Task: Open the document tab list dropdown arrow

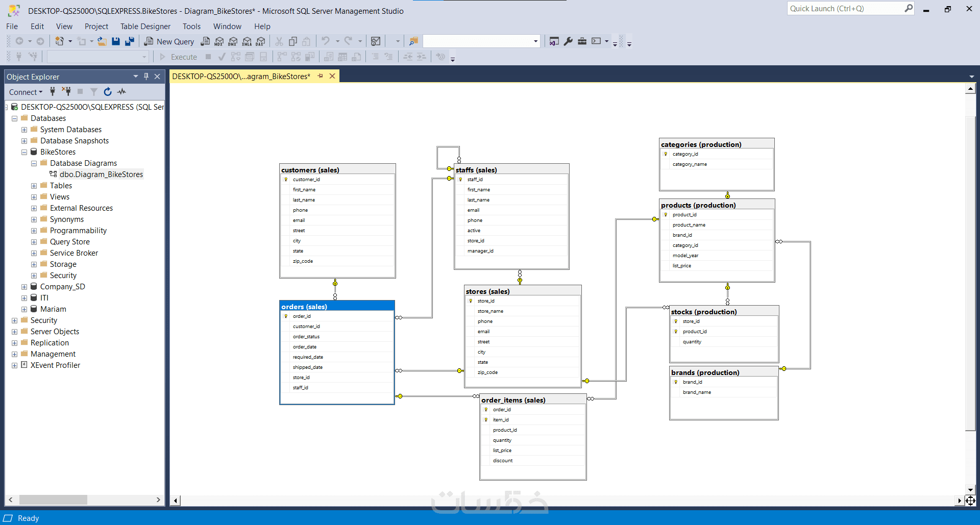Action: coord(971,77)
